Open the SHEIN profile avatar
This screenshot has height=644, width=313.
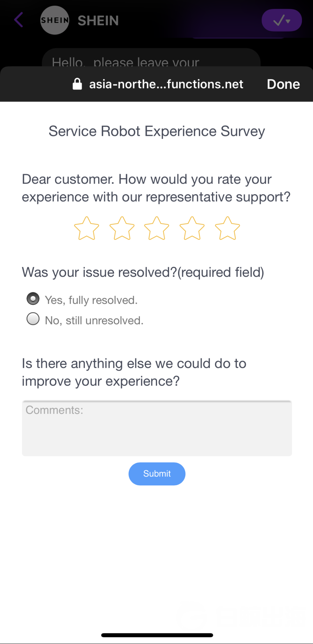point(55,20)
